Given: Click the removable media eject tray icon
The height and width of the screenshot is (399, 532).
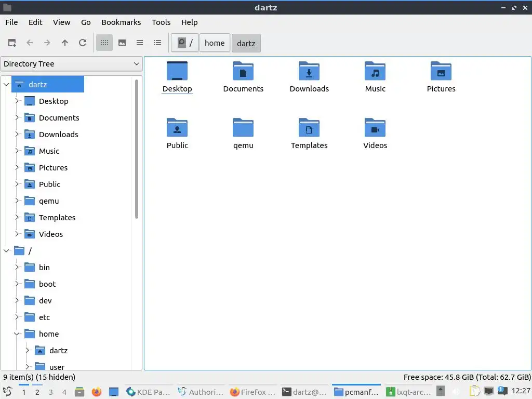Looking at the screenshot, I should click(441, 391).
